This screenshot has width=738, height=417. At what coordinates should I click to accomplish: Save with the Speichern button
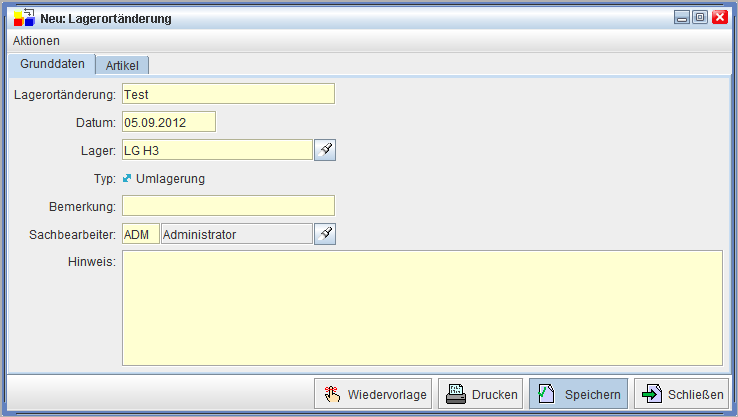[578, 394]
